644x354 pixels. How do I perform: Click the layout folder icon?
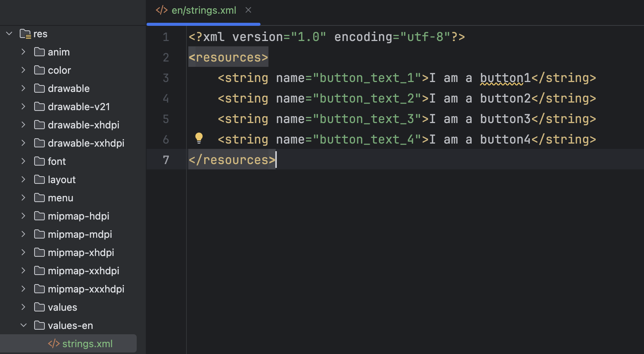pyautogui.click(x=39, y=179)
